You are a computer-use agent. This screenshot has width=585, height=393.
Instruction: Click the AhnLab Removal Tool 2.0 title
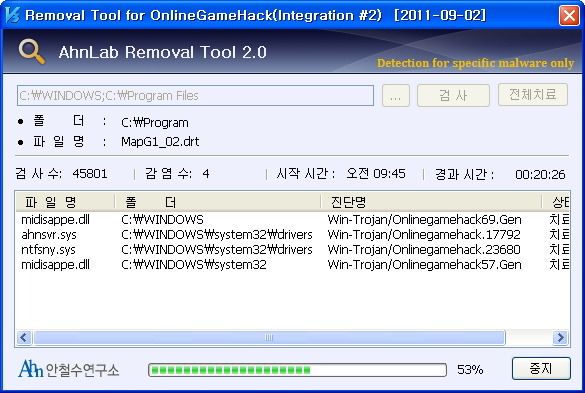(x=163, y=52)
